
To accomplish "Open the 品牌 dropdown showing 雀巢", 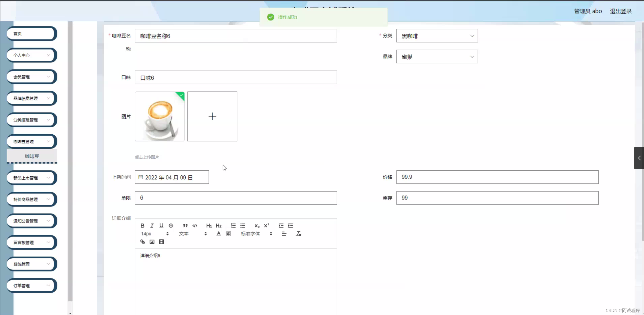I will pos(437,57).
